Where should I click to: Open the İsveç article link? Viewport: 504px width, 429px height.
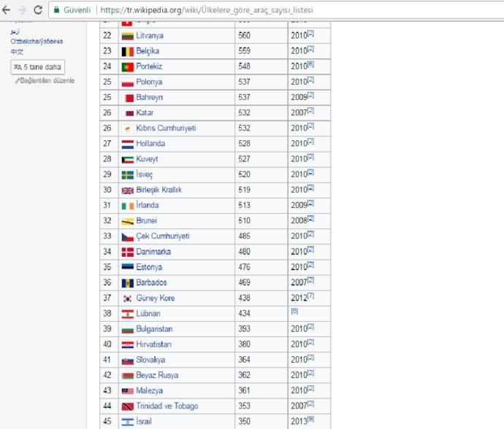click(145, 174)
